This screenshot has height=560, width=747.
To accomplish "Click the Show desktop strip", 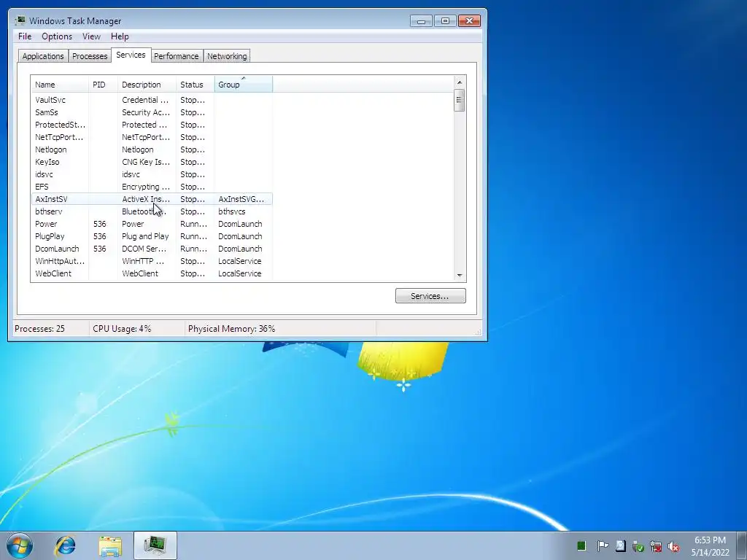I will (741, 545).
